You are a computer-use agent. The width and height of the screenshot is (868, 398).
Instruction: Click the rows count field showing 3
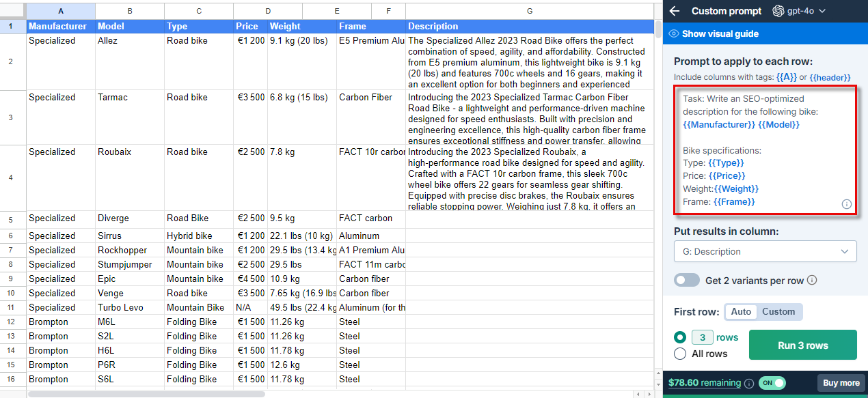(x=702, y=337)
